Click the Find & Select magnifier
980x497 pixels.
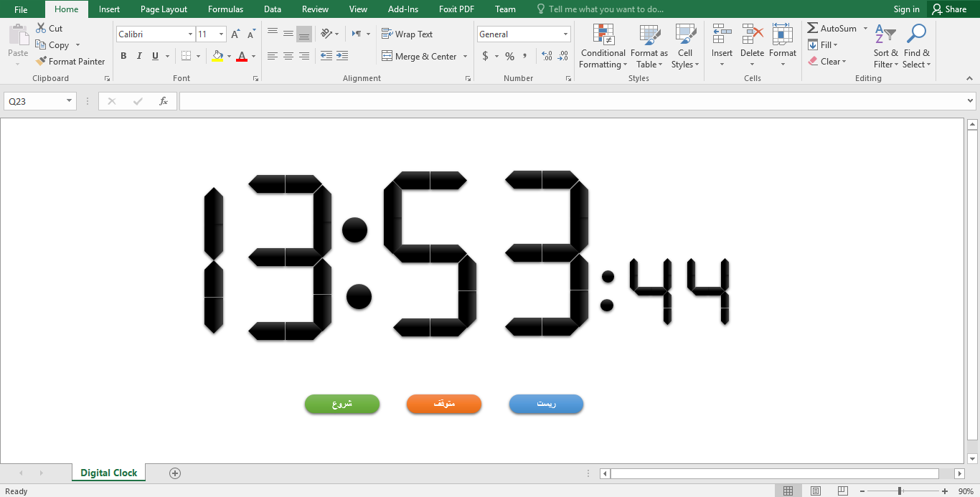(x=916, y=47)
